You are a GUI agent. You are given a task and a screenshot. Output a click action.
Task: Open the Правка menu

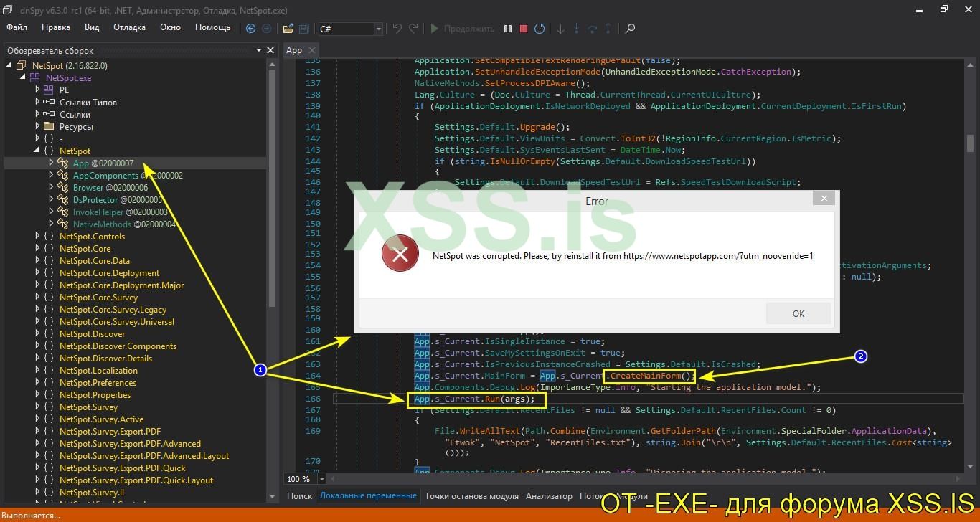56,27
